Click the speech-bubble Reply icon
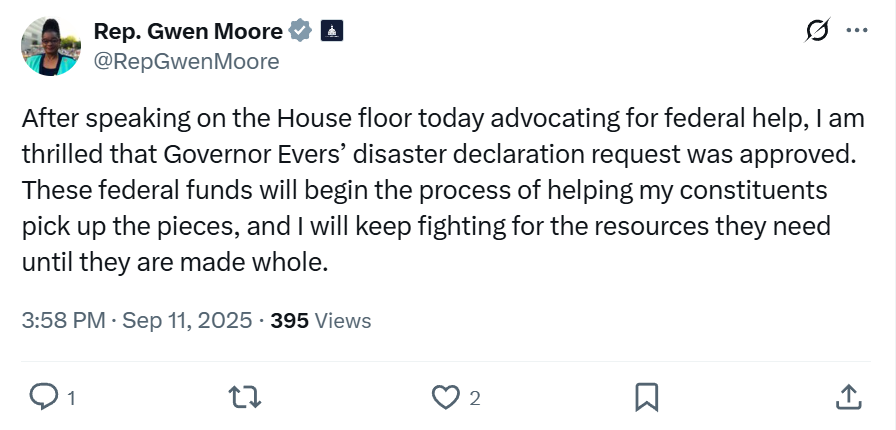The image size is (896, 430). click(43, 397)
